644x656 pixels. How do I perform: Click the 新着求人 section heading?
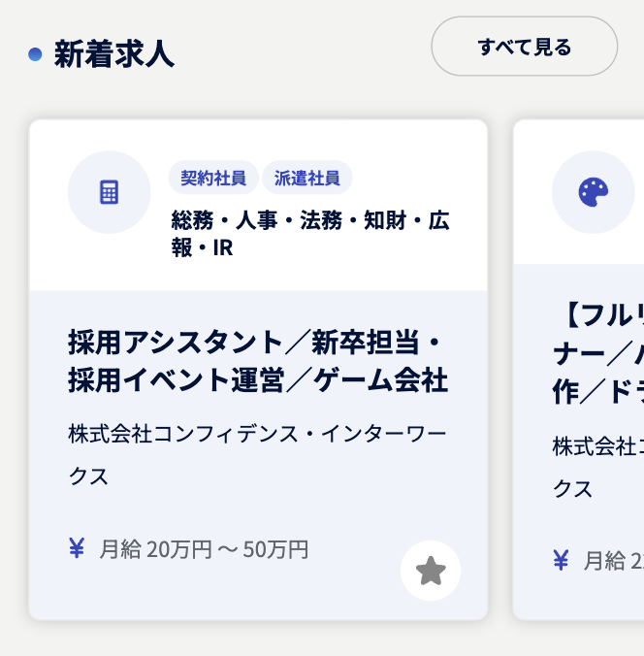[x=113, y=54]
